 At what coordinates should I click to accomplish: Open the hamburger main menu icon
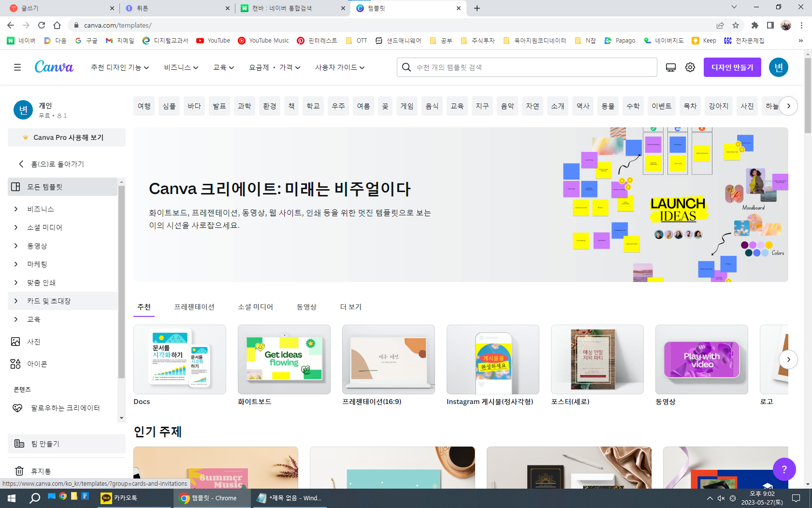17,67
